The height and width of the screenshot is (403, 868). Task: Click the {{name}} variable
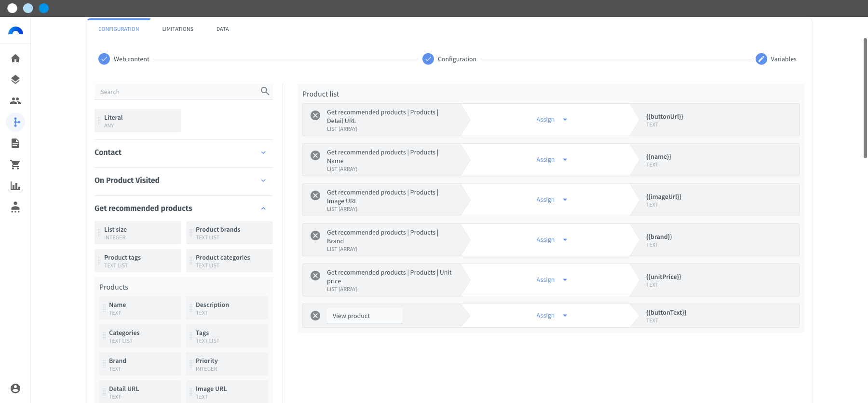659,156
